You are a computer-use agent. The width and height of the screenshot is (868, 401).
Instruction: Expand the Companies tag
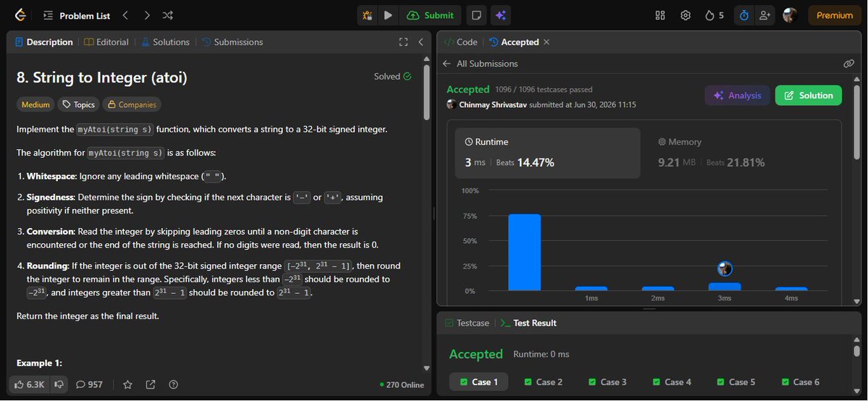point(132,104)
